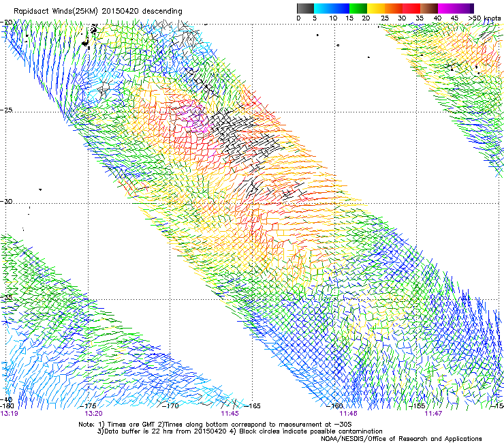This screenshot has height=443, width=504.
Task: Click the purple '11:46' time label
Action: pos(349,414)
